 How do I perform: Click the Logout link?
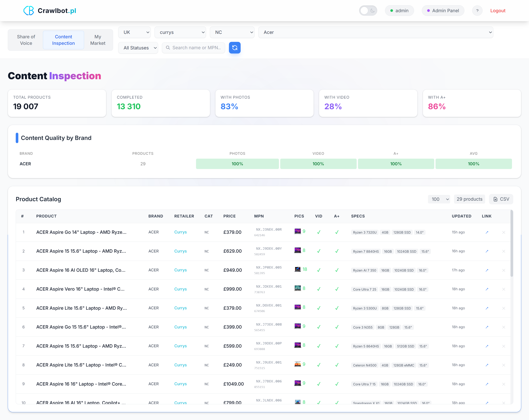[x=498, y=11]
